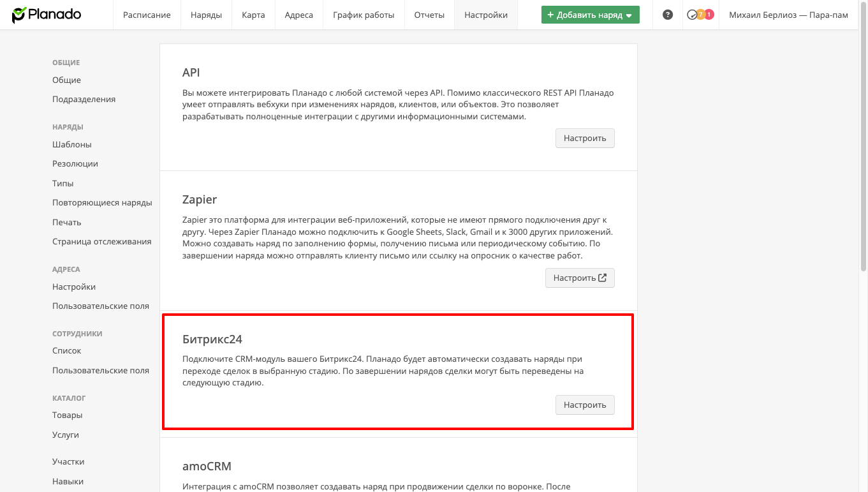Open Страница отслеживания in the sidebar
Image resolution: width=868 pixels, height=492 pixels.
coord(102,241)
